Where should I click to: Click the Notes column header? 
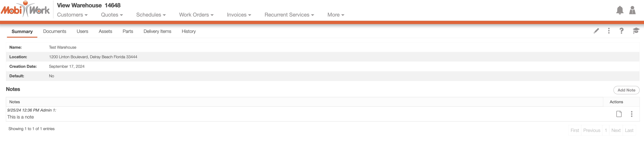(x=15, y=102)
